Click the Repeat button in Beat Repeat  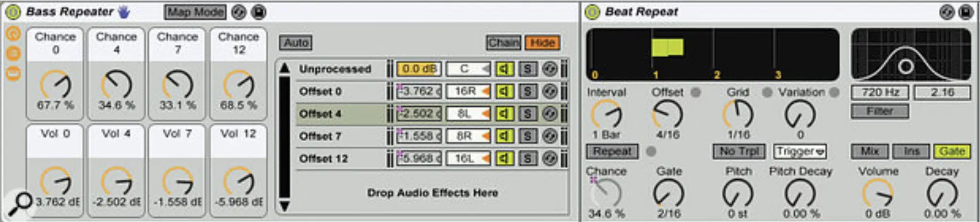point(612,151)
